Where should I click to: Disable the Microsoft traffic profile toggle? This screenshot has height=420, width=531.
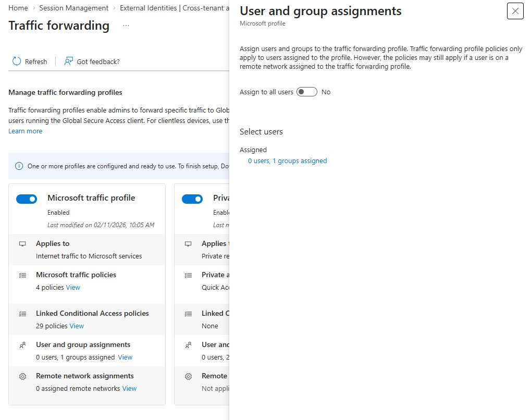click(x=27, y=199)
